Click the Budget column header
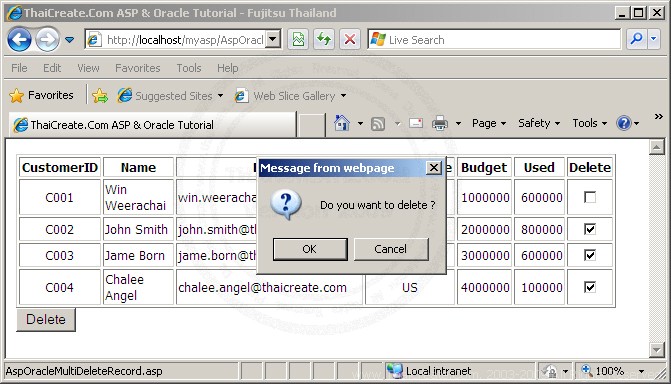The height and width of the screenshot is (384, 671). pos(484,167)
